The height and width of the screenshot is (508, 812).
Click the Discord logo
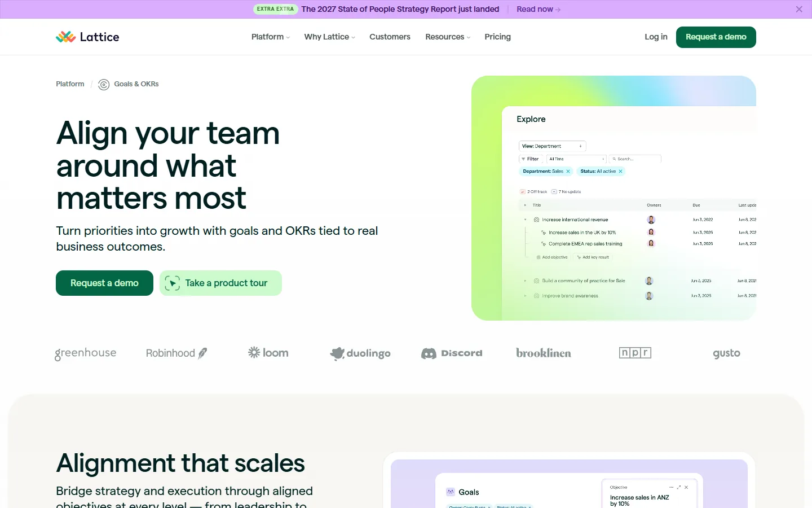[452, 353]
